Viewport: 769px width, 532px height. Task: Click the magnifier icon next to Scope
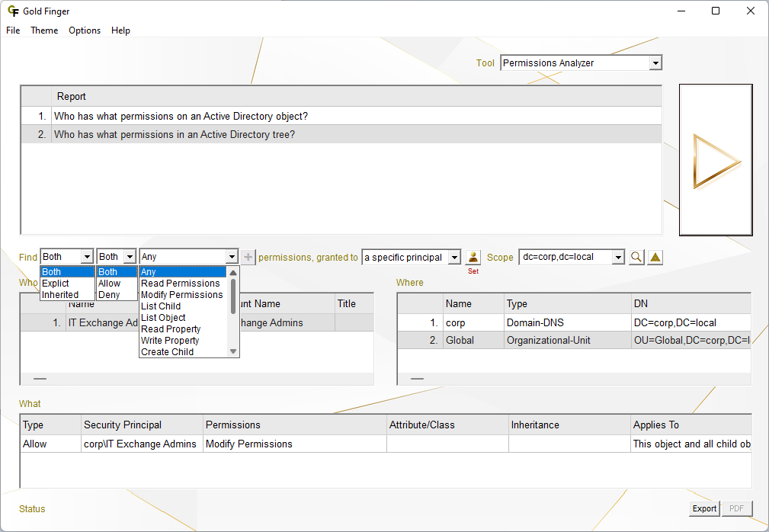[636, 258]
